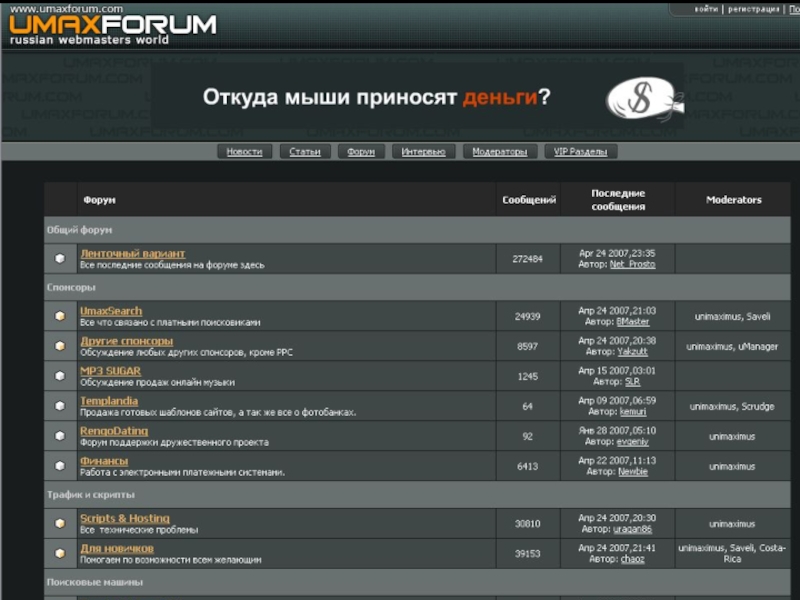Image resolution: width=800 pixels, height=600 pixels.
Task: Click the forum icon next to Templandia
Action: (x=60, y=406)
